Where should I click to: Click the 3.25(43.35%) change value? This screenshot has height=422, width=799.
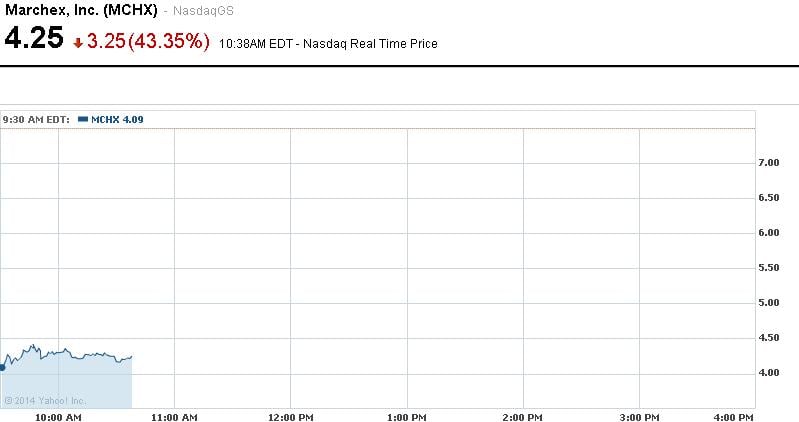point(149,41)
